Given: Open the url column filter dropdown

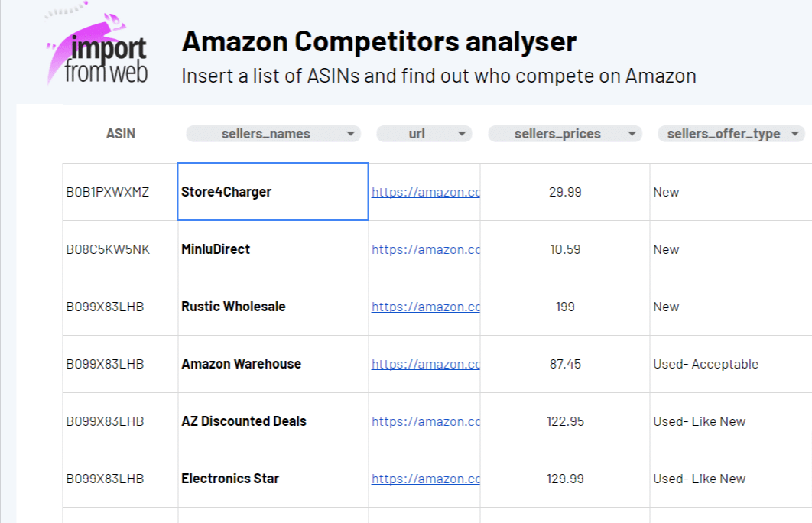Looking at the screenshot, I should 462,134.
